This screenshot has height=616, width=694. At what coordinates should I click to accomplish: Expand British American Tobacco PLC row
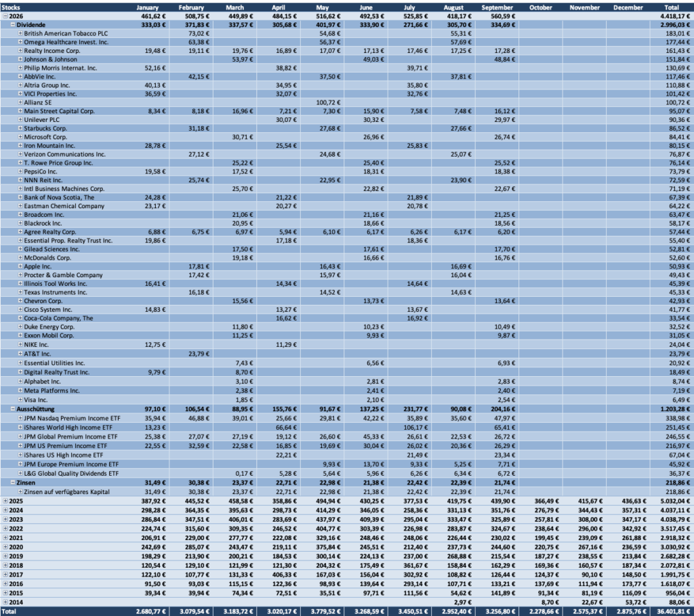(x=20, y=33)
